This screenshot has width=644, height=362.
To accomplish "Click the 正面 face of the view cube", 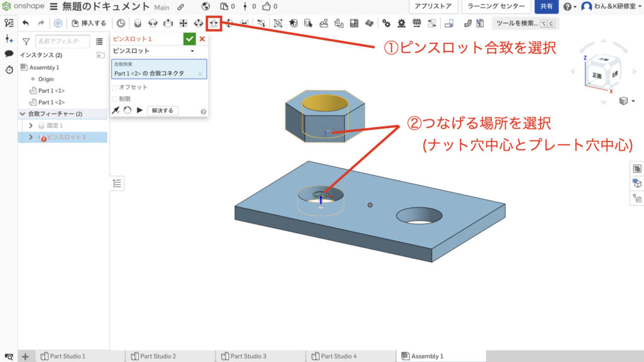I will tap(597, 75).
